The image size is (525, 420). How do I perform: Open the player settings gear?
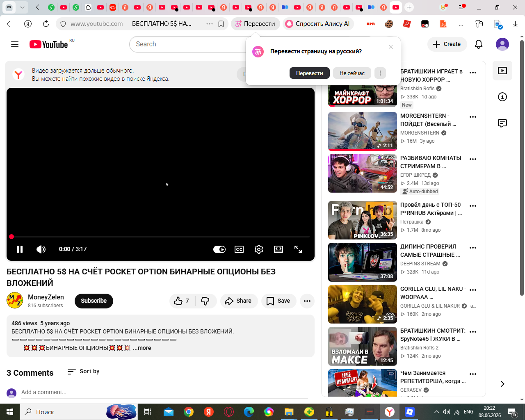(x=259, y=249)
